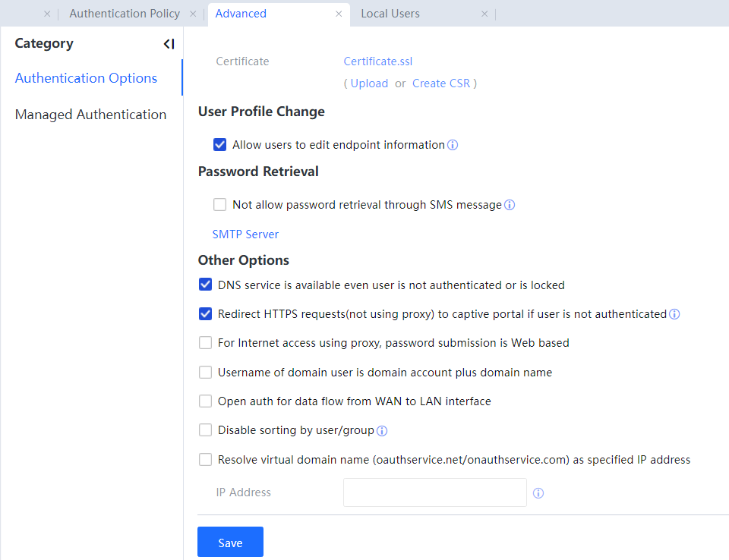Click info icon beside SMS password retrieval

point(510,205)
